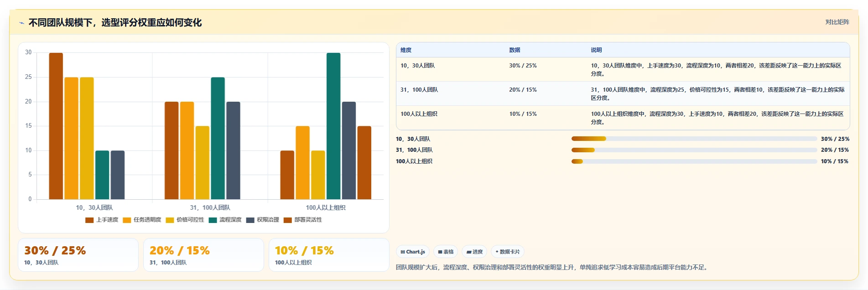Image resolution: width=868 pixels, height=290 pixels.
Task: Open the 20% / 15% stat card for 31，100人团队
Action: pyautogui.click(x=203, y=255)
